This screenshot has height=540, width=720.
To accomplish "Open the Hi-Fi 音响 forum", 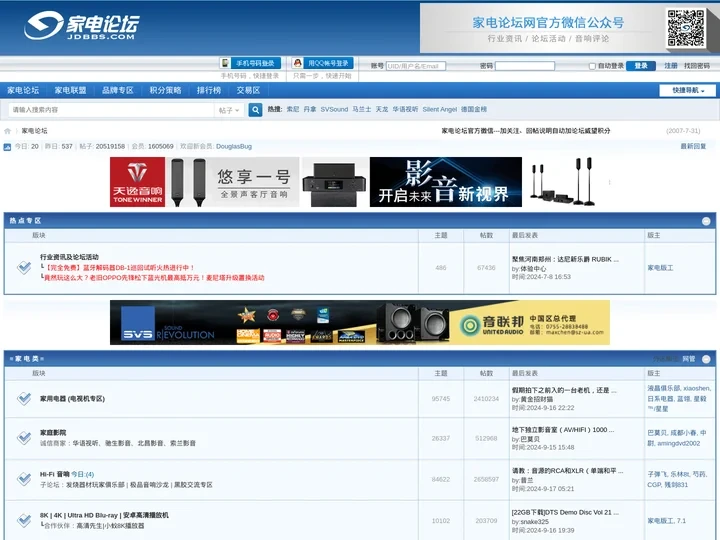I will point(55,474).
